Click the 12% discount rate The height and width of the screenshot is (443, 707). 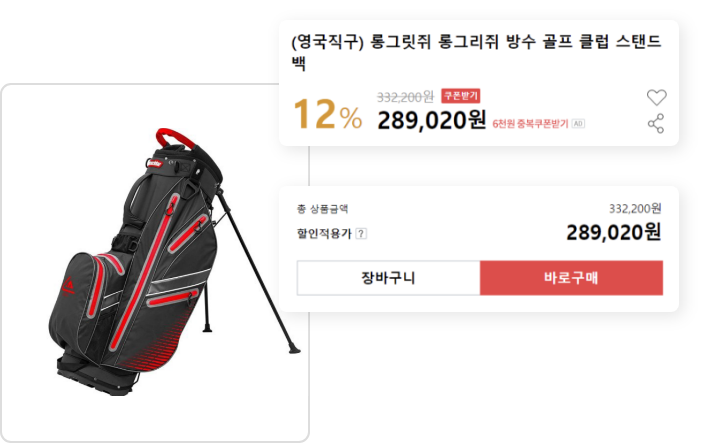coord(328,115)
